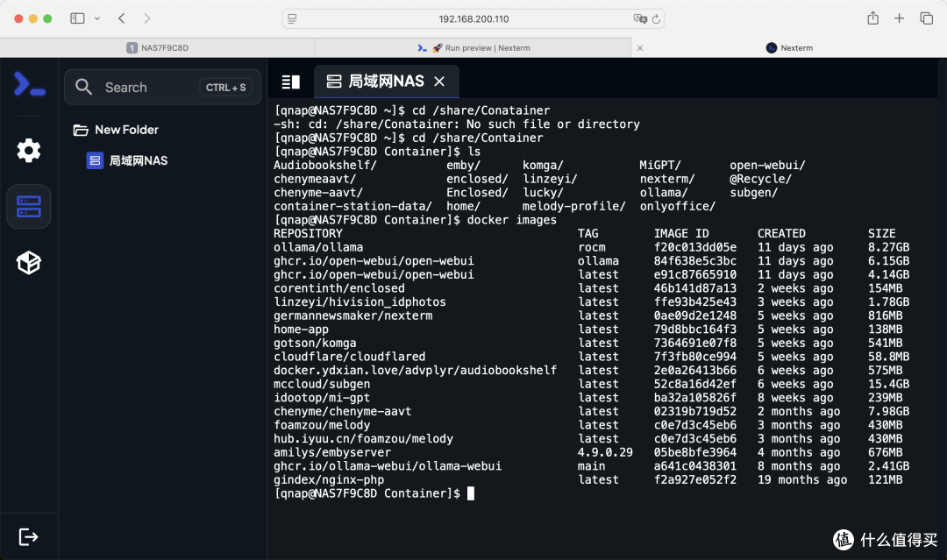The width and height of the screenshot is (947, 560).
Task: Open the chevron dropdown next to sidebar button
Action: (x=96, y=18)
